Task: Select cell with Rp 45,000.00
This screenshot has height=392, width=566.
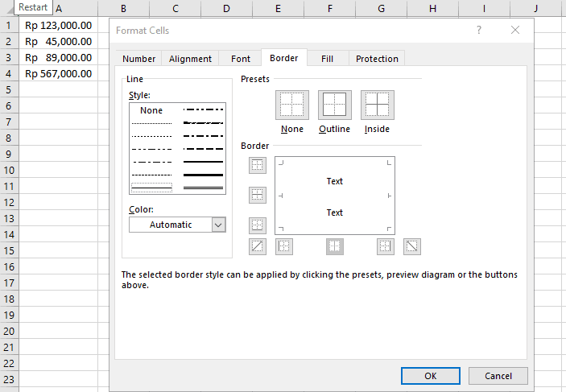Action: 58,42
